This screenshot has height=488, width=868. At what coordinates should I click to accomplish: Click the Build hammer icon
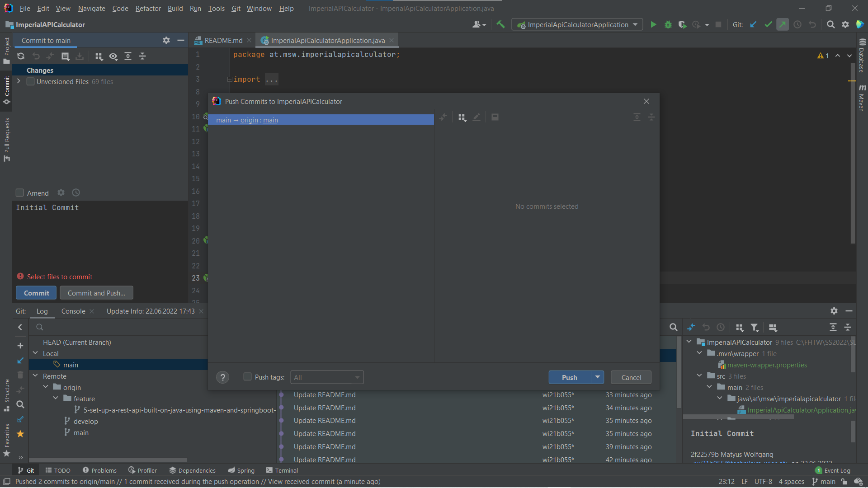(x=500, y=25)
